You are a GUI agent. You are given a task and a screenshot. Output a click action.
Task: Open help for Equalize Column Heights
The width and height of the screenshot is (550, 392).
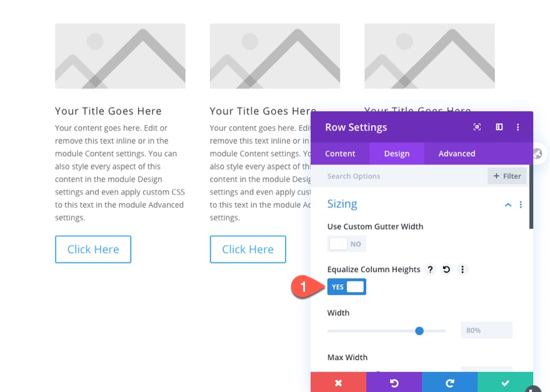point(430,269)
